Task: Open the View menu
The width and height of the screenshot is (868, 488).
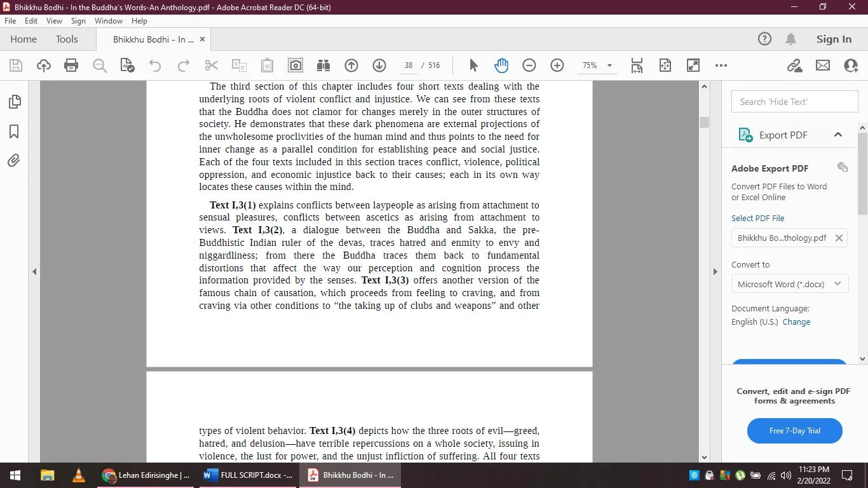Action: coord(54,21)
